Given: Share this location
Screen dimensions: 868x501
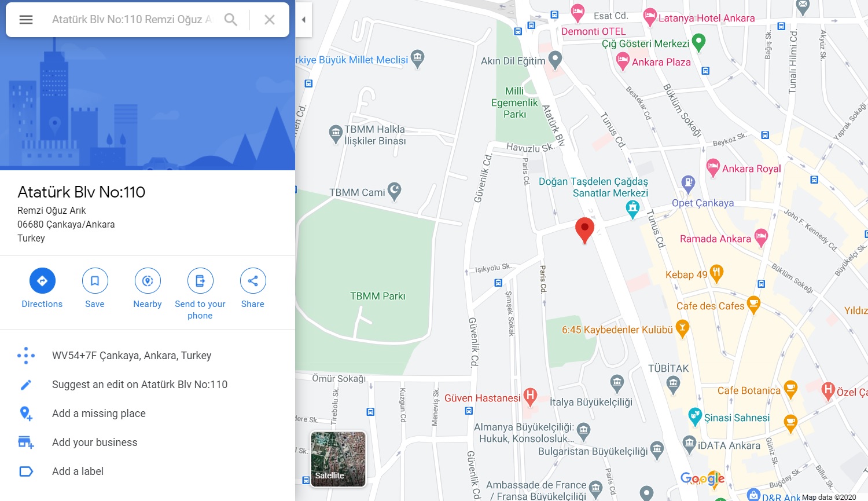Looking at the screenshot, I should [x=253, y=288].
